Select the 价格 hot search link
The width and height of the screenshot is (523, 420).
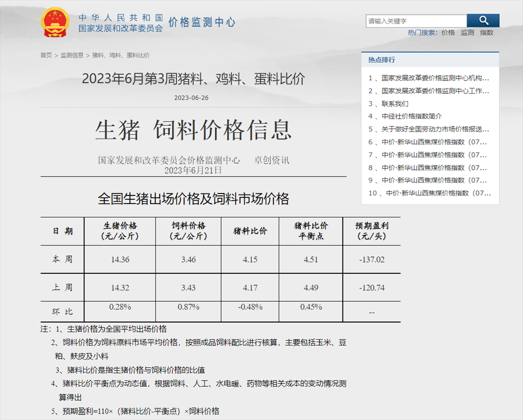point(448,33)
